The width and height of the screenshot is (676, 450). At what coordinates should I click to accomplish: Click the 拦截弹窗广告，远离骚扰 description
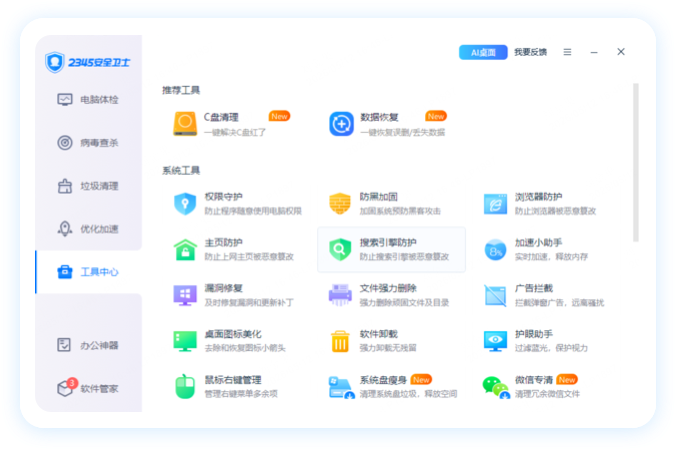pyautogui.click(x=560, y=303)
